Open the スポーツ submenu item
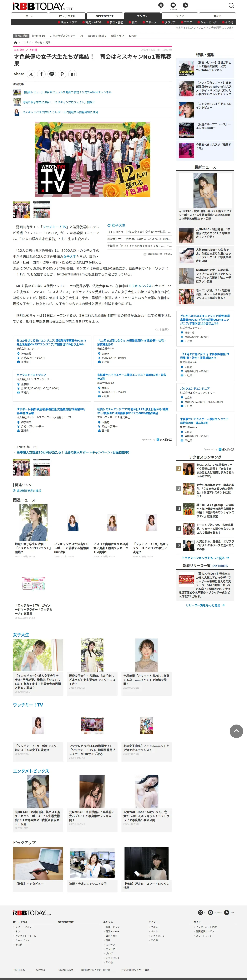Image resolution: width=247 pixels, height=980 pixels. click(x=149, y=22)
